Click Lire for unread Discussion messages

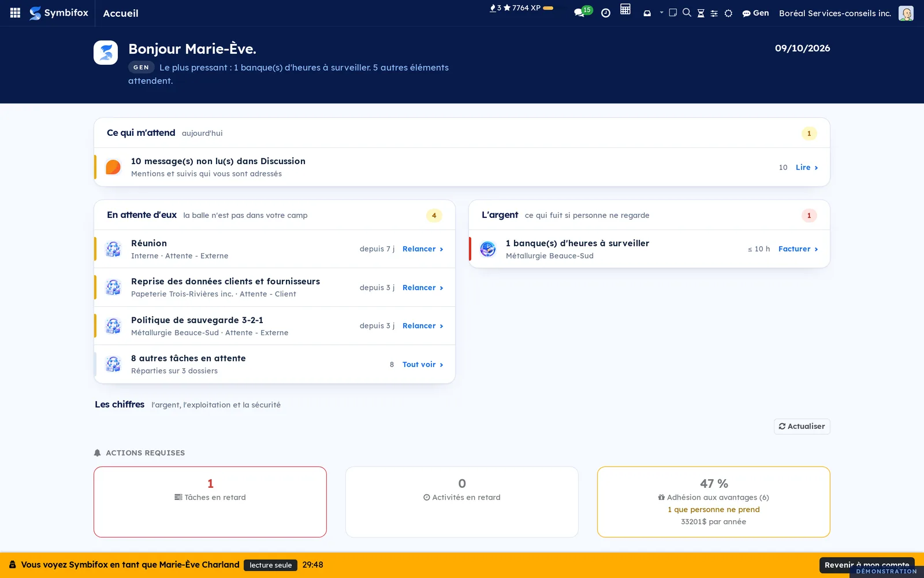[x=807, y=167]
